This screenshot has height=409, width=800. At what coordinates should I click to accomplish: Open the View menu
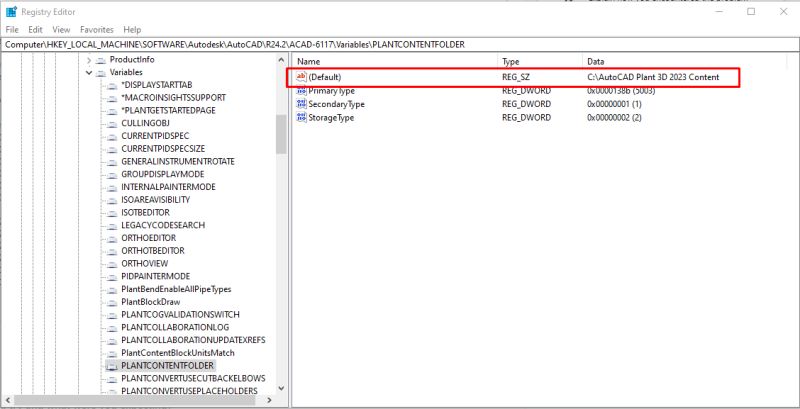click(61, 30)
